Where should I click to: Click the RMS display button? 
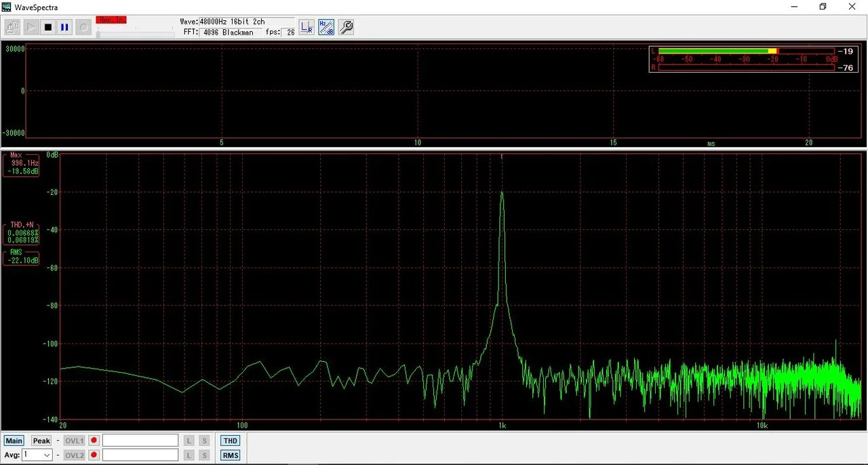coord(230,455)
